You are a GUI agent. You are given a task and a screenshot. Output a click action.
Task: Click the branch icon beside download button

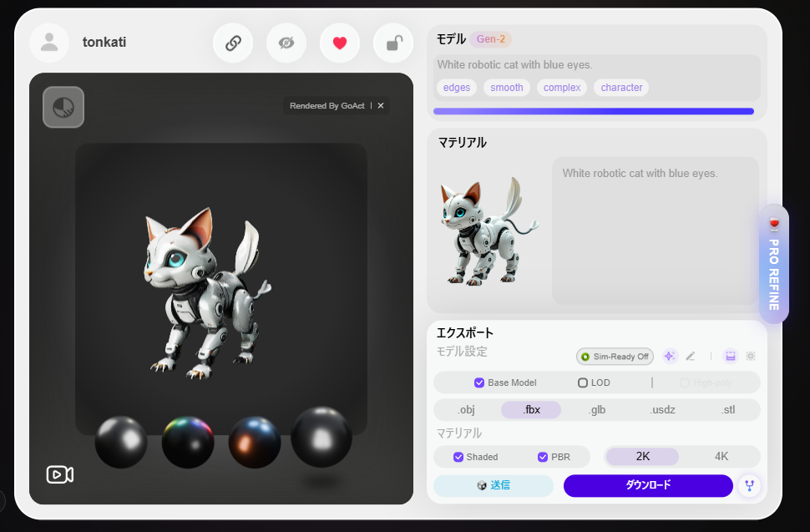(748, 485)
